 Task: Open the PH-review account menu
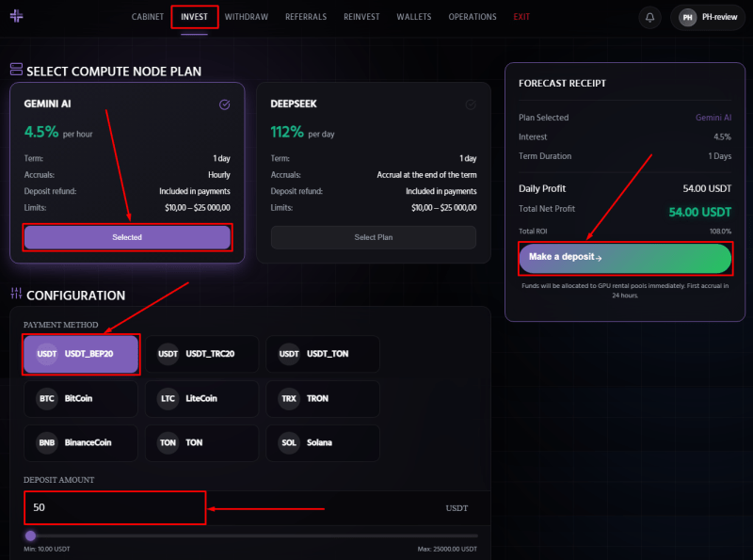(x=707, y=17)
